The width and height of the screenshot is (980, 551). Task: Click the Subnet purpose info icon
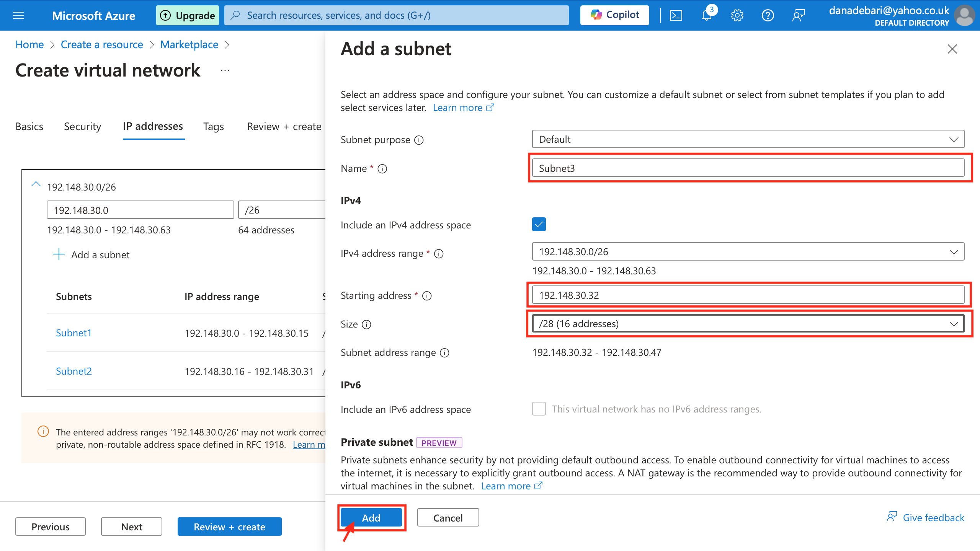point(419,140)
